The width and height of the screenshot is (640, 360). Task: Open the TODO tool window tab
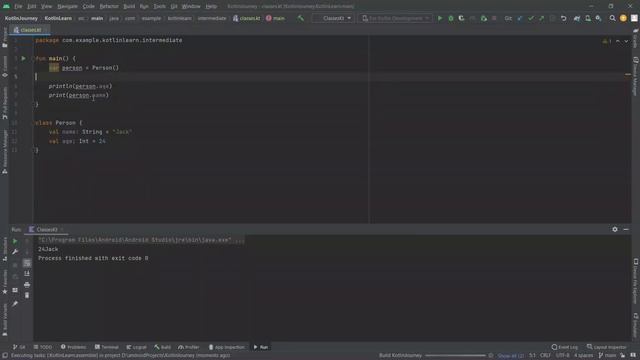tap(43, 347)
